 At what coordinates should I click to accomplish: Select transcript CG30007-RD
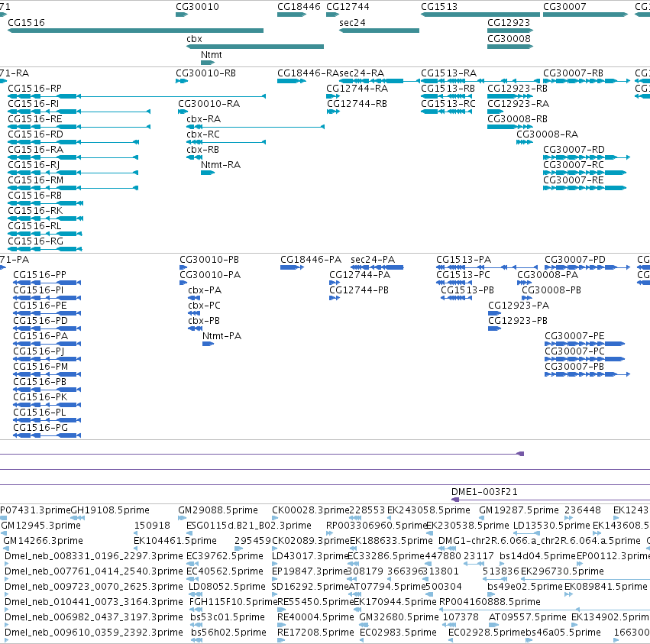tap(587, 157)
